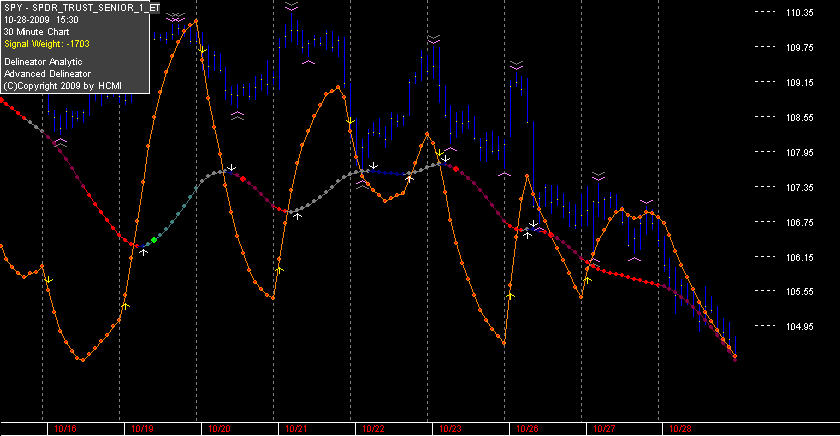Click the Advanced Delineator label
Screen dimensions: 840x436
point(47,74)
